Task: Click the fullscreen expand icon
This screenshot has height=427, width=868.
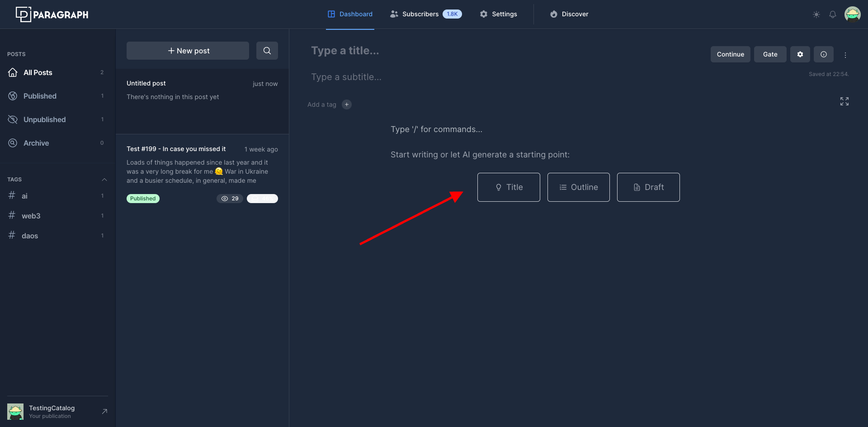Action: [x=844, y=101]
